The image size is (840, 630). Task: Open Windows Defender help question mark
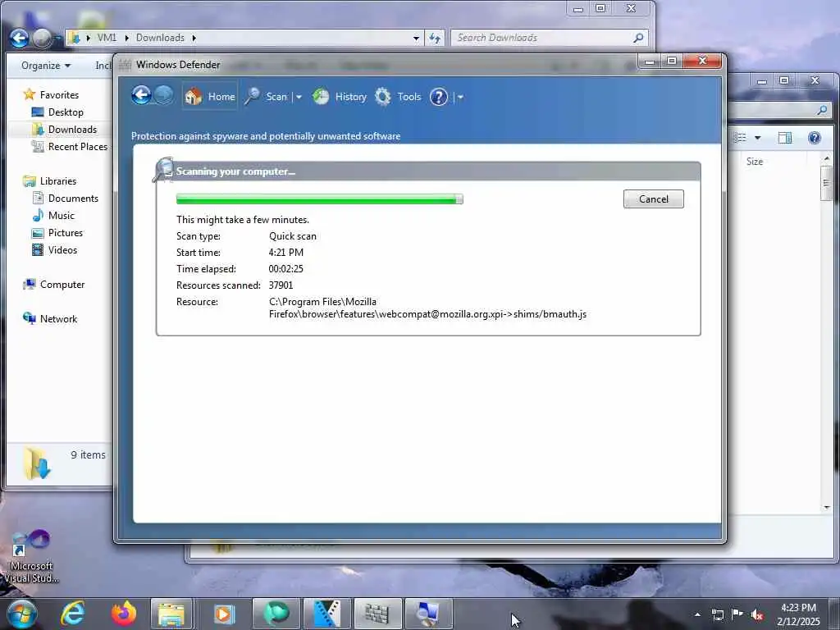click(438, 97)
